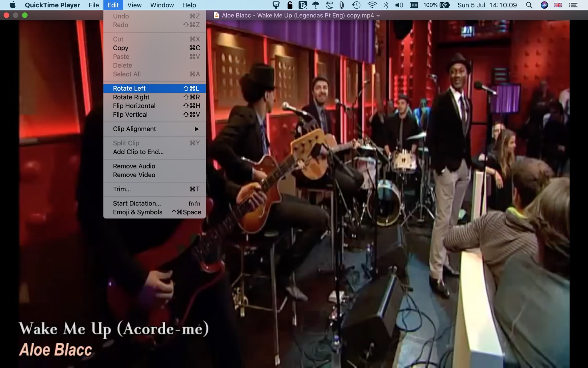588x368 pixels.
Task: Open the Bluetooth status menu
Action: tap(386, 5)
